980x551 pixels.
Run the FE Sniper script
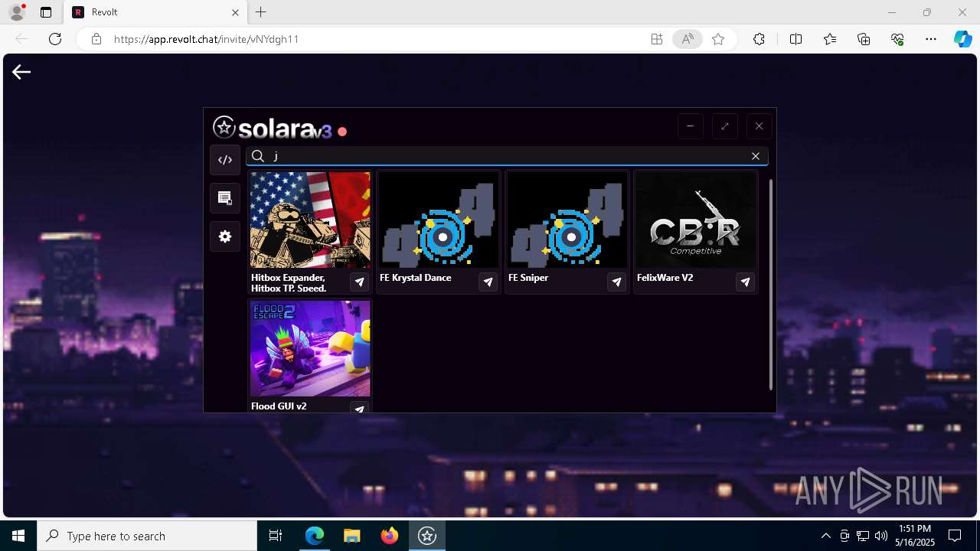(x=616, y=282)
